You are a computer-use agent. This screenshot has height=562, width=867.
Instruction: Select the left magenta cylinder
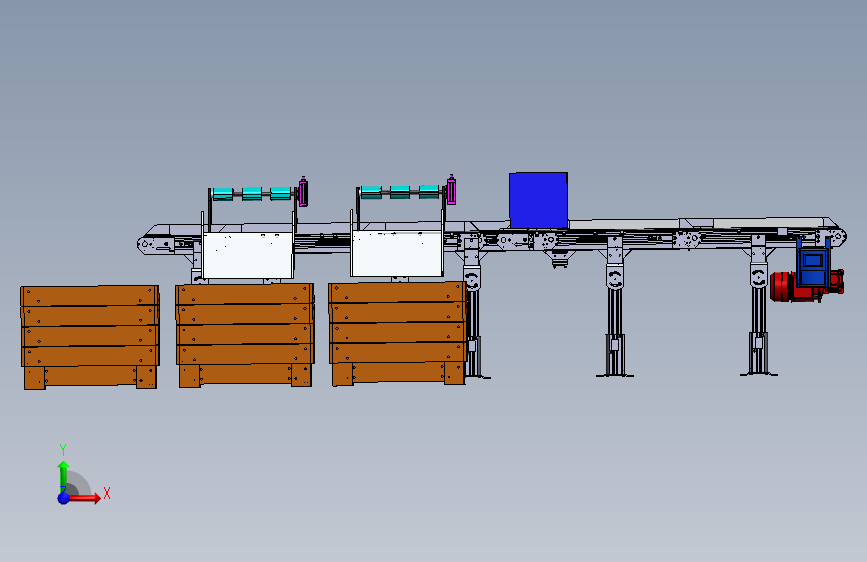tap(302, 192)
